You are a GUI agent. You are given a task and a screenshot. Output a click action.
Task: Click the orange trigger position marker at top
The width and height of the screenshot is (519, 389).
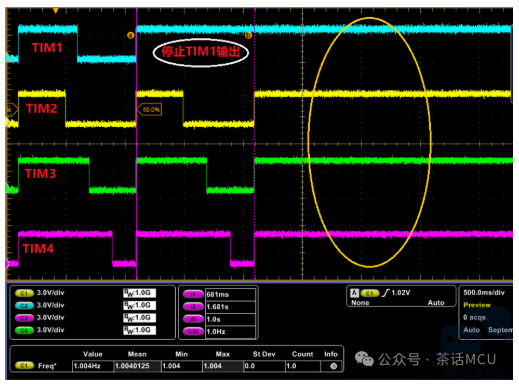(x=56, y=11)
